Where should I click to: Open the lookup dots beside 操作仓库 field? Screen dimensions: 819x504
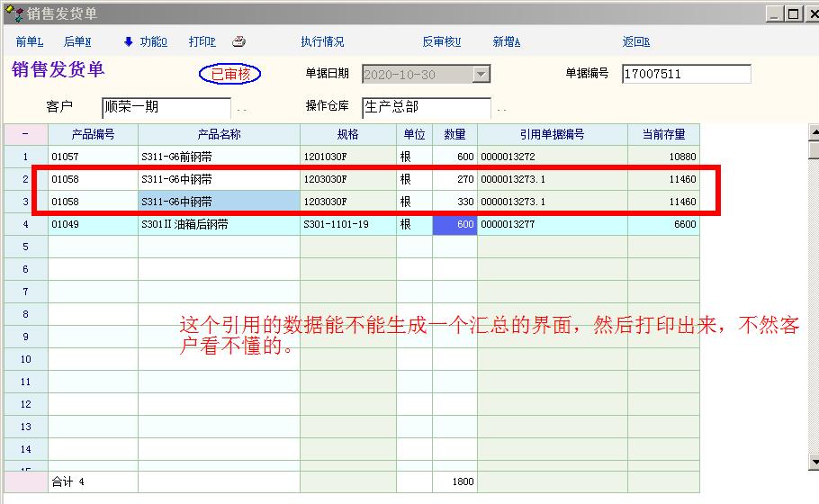coord(501,109)
